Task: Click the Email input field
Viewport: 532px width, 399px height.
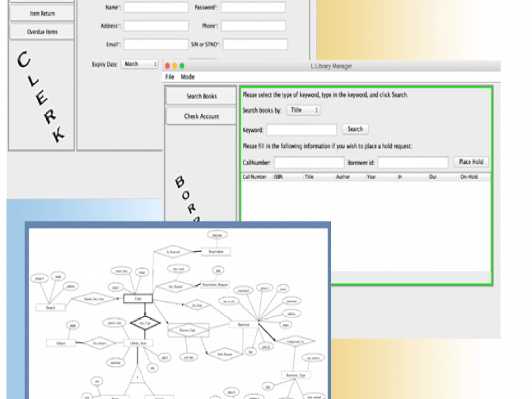Action: (x=156, y=44)
